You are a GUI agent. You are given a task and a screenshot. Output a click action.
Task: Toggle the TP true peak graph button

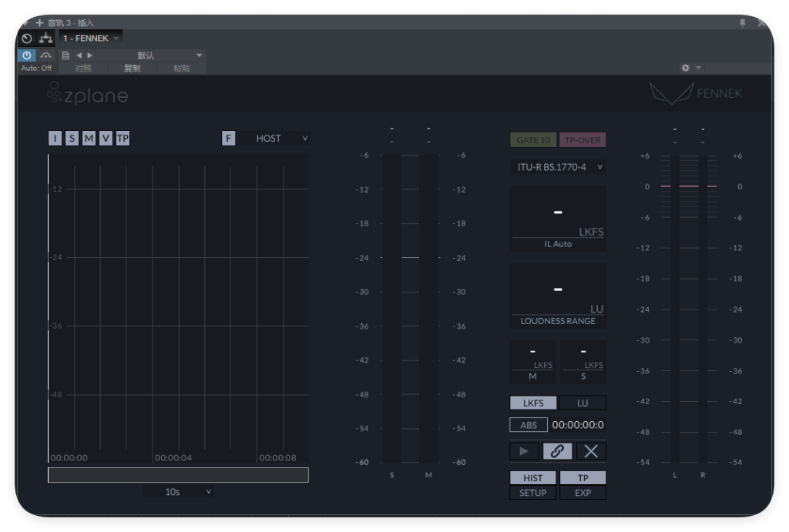[x=123, y=139]
